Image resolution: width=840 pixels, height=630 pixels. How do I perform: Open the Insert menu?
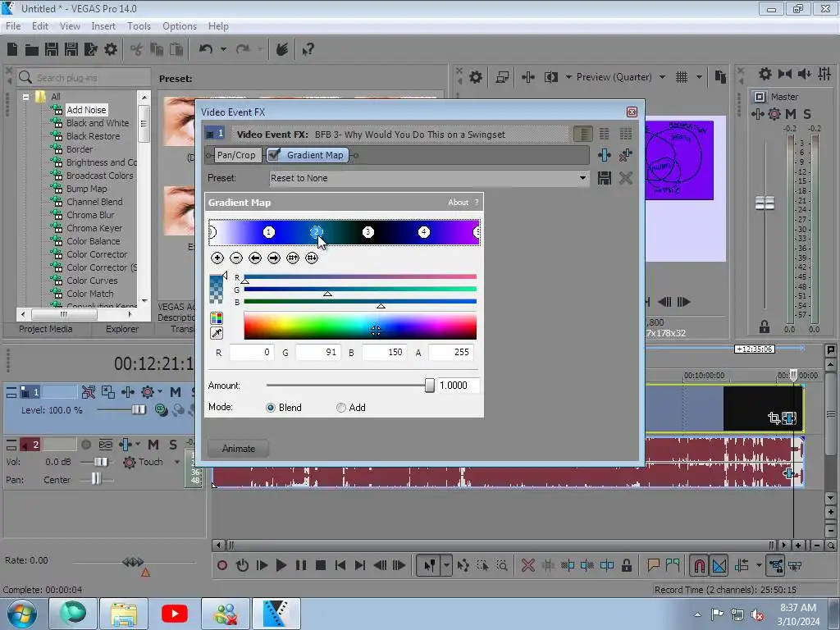pos(103,25)
